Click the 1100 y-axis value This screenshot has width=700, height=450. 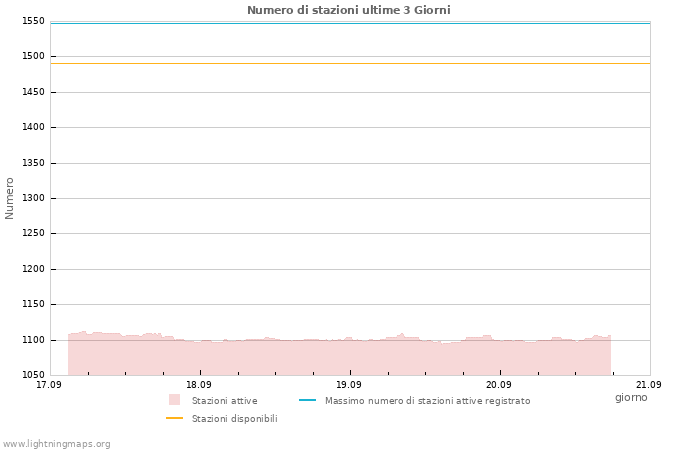[x=33, y=340]
